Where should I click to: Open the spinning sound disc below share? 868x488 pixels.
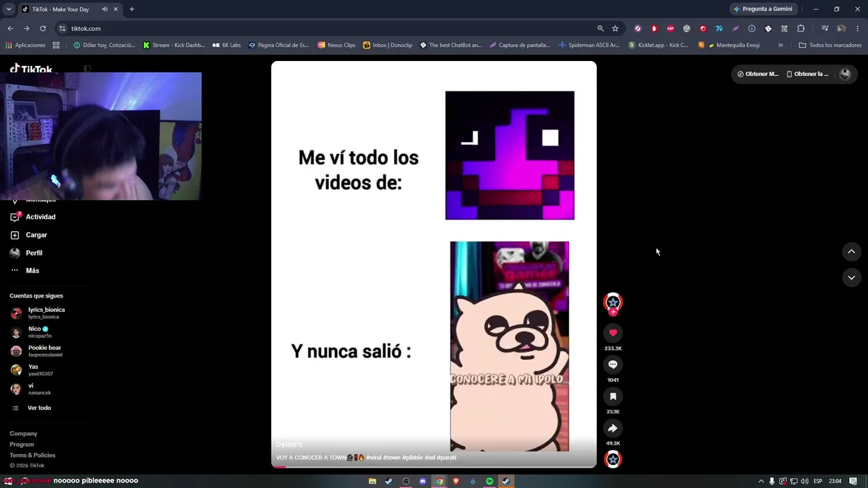click(613, 460)
